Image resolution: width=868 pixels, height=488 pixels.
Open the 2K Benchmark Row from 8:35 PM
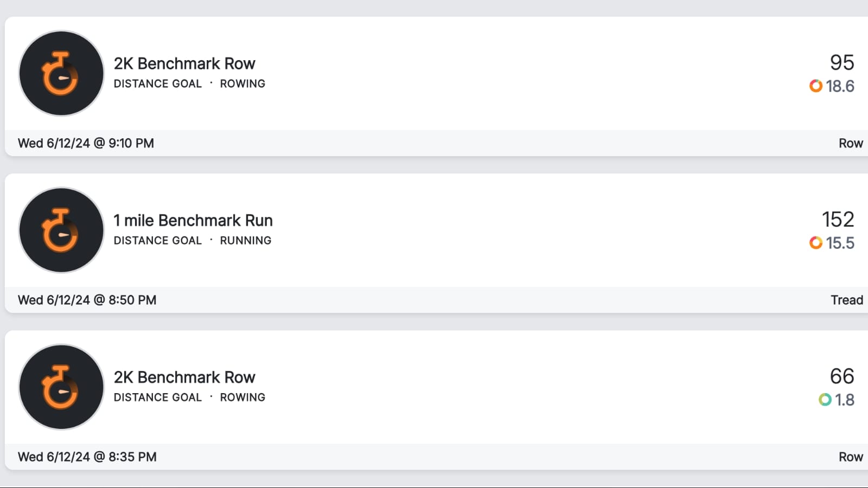coord(184,377)
